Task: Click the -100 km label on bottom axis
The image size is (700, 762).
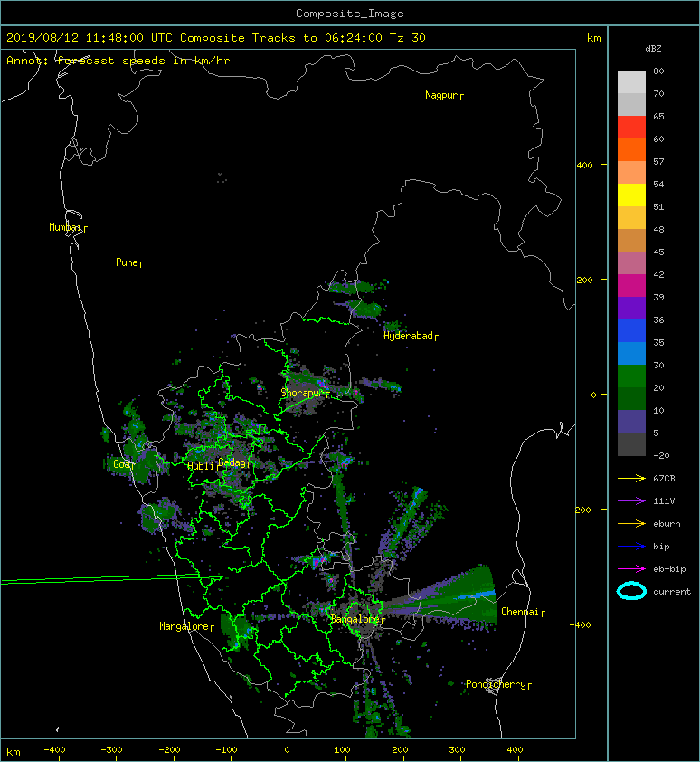Action: tap(226, 750)
